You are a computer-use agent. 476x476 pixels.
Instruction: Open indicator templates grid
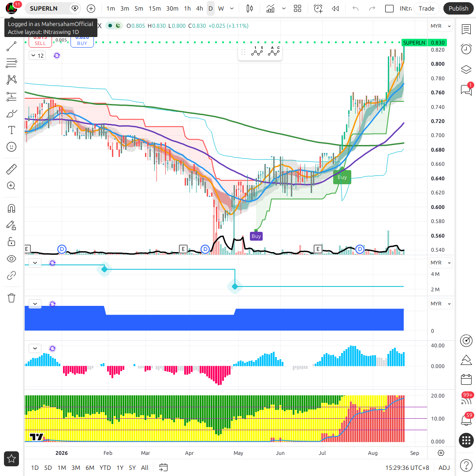(297, 8)
